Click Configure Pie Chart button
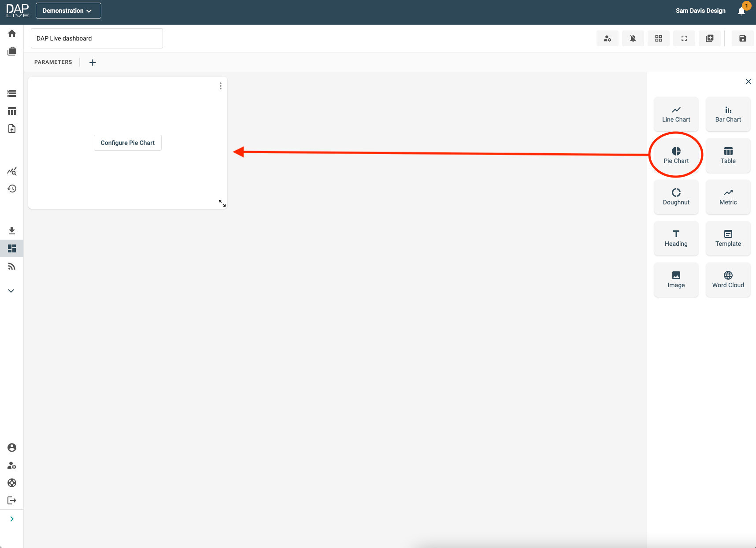 coord(128,143)
